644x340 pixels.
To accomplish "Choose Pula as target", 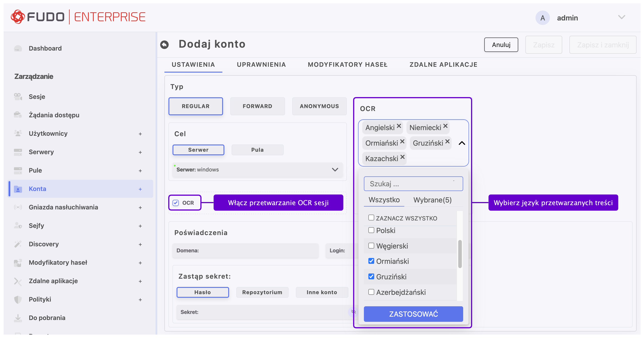I will tap(257, 150).
